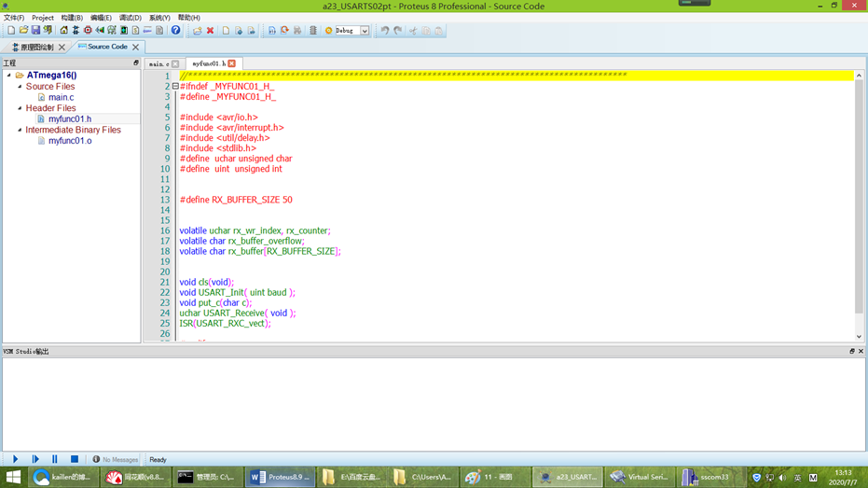Viewport: 868px width, 488px height.
Task: Launch the 3D Visualizer icon
Action: [x=100, y=31]
